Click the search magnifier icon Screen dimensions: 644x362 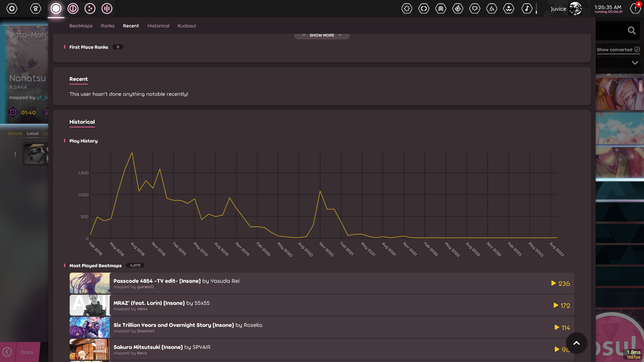[632, 31]
